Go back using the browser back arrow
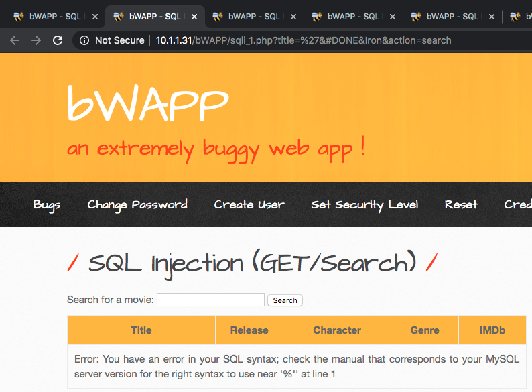This screenshot has height=392, width=532. pos(15,40)
